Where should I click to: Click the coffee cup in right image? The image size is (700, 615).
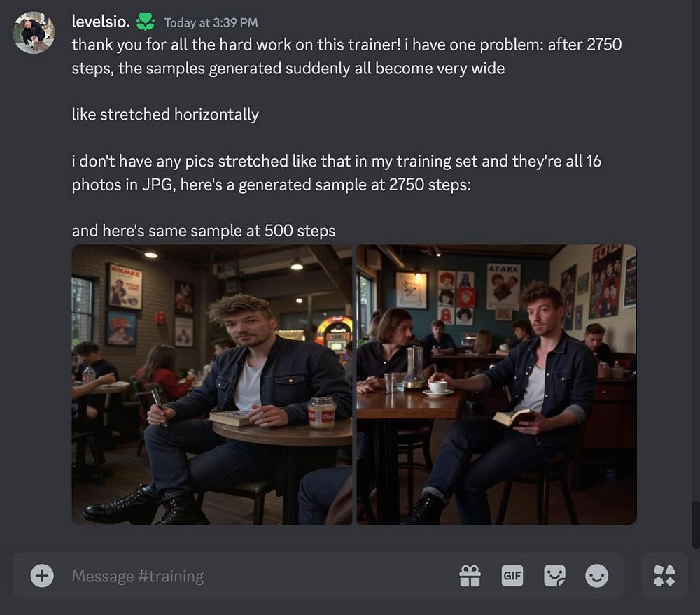coord(438,387)
